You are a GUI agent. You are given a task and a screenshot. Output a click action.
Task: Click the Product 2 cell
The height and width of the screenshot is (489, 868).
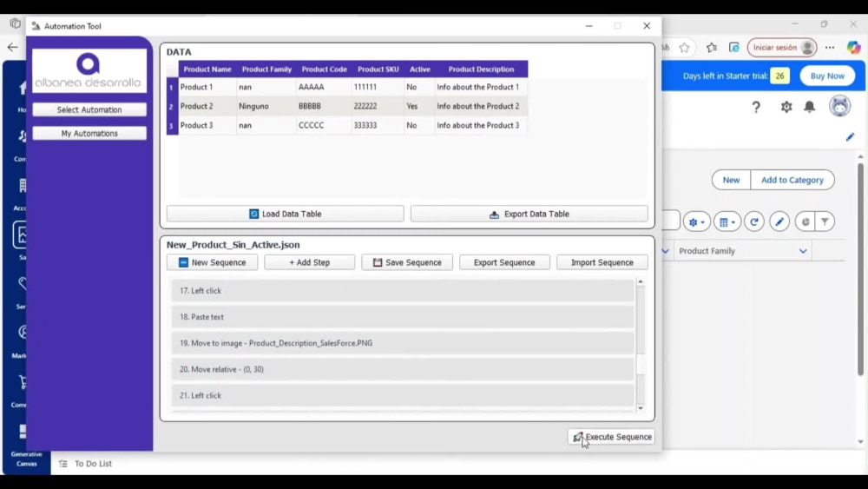pyautogui.click(x=207, y=106)
